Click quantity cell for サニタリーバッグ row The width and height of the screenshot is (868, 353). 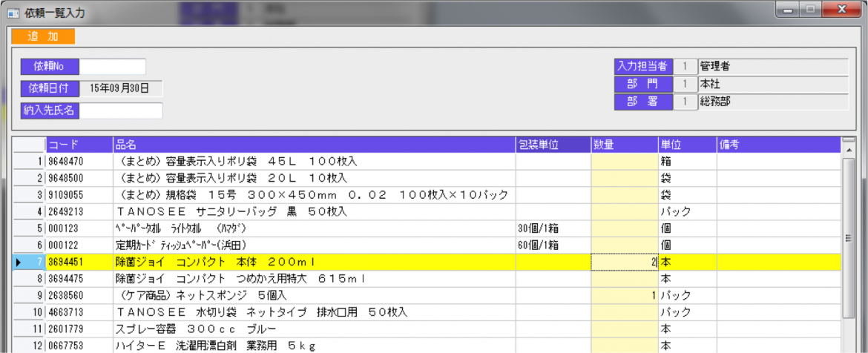click(x=625, y=211)
